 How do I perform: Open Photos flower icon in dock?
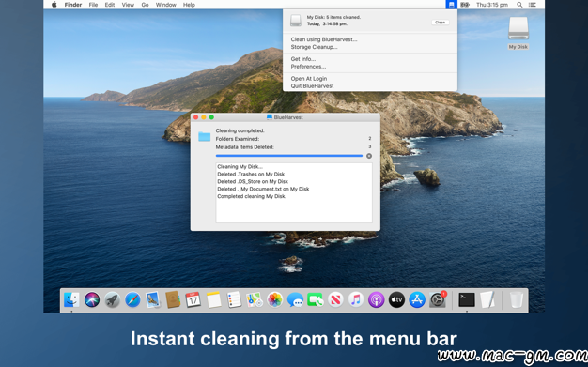(274, 300)
